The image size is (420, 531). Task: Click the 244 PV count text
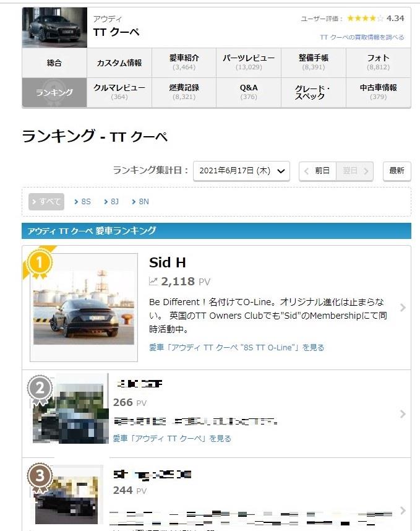[x=130, y=491]
